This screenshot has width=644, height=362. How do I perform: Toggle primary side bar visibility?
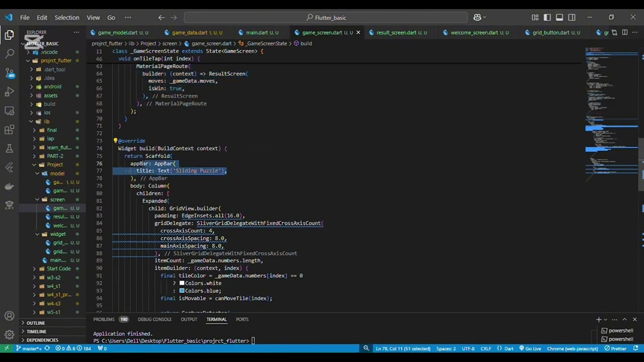pyautogui.click(x=547, y=18)
